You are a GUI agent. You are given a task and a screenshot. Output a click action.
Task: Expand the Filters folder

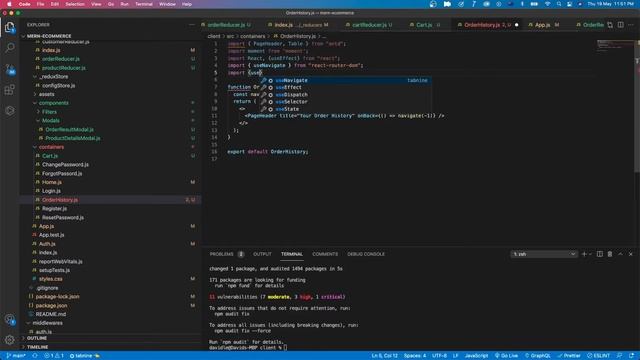pyautogui.click(x=49, y=112)
